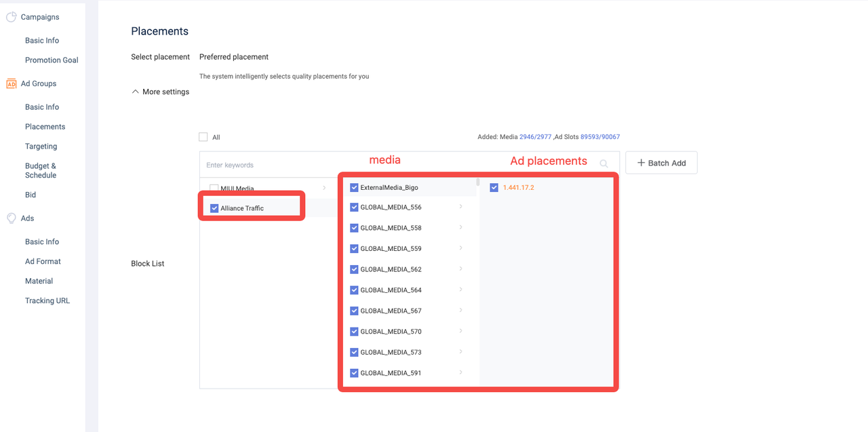Screen dimensions: 868x432
Task: Go to Budget & Schedule section
Action: tap(41, 170)
